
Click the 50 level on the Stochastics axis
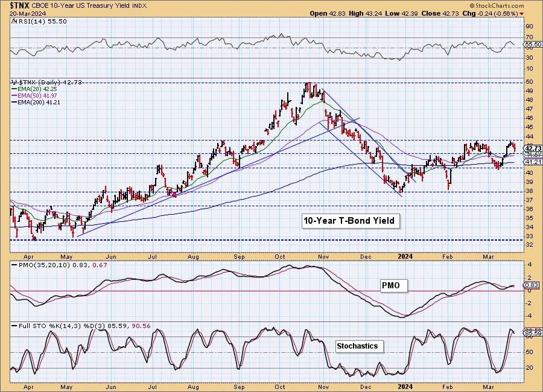point(529,352)
